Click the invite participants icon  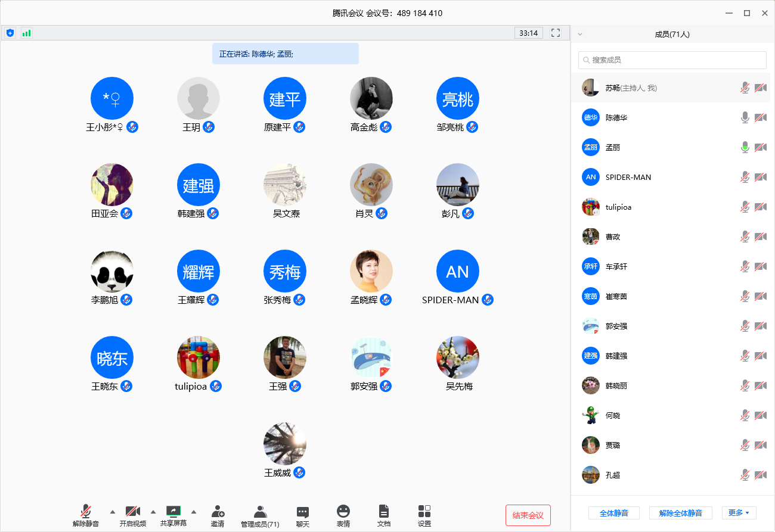[218, 512]
